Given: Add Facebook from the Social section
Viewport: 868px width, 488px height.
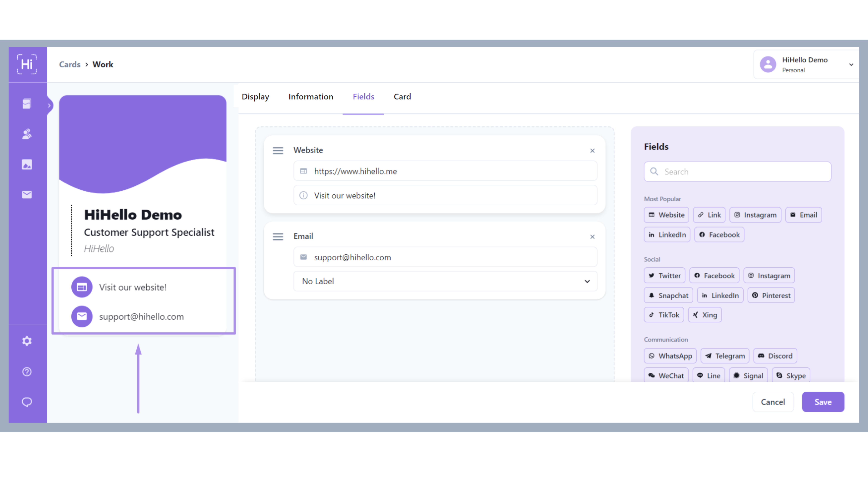Looking at the screenshot, I should pos(714,275).
